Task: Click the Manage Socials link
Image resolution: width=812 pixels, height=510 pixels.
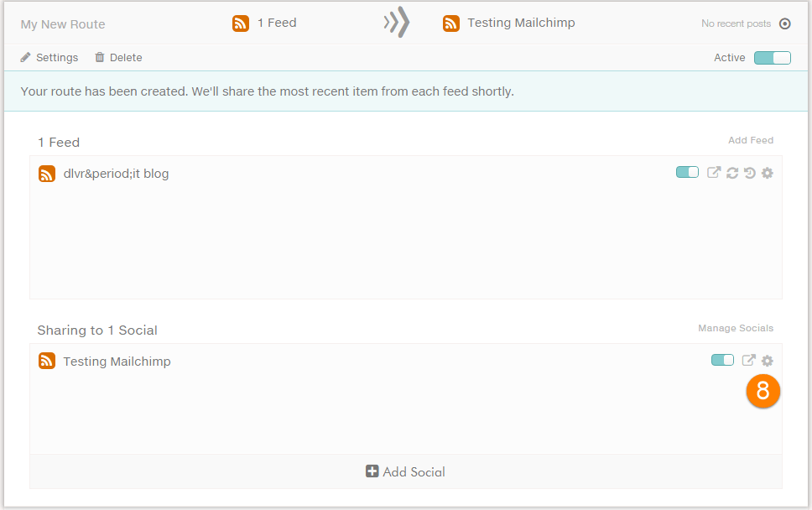Action: click(x=736, y=328)
